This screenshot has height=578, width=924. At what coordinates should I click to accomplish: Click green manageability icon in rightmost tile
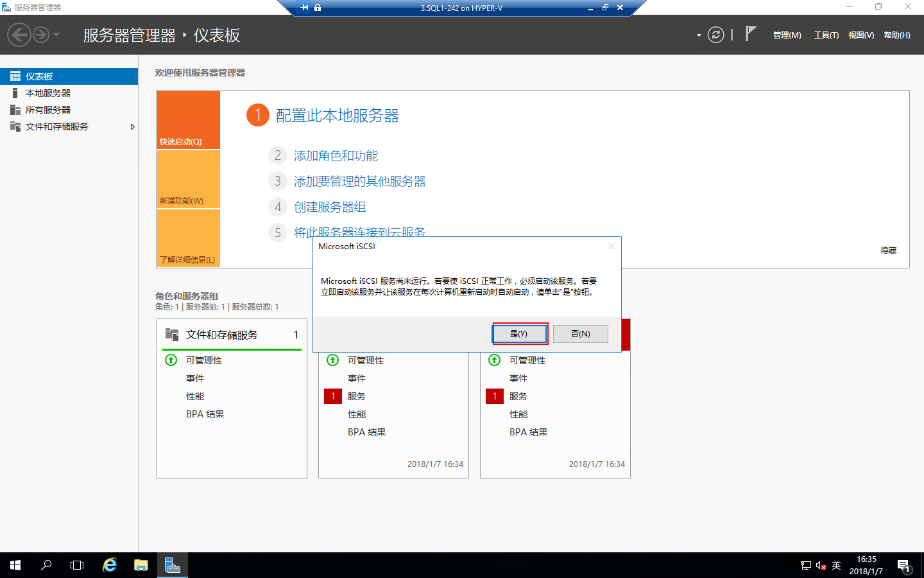tap(495, 360)
